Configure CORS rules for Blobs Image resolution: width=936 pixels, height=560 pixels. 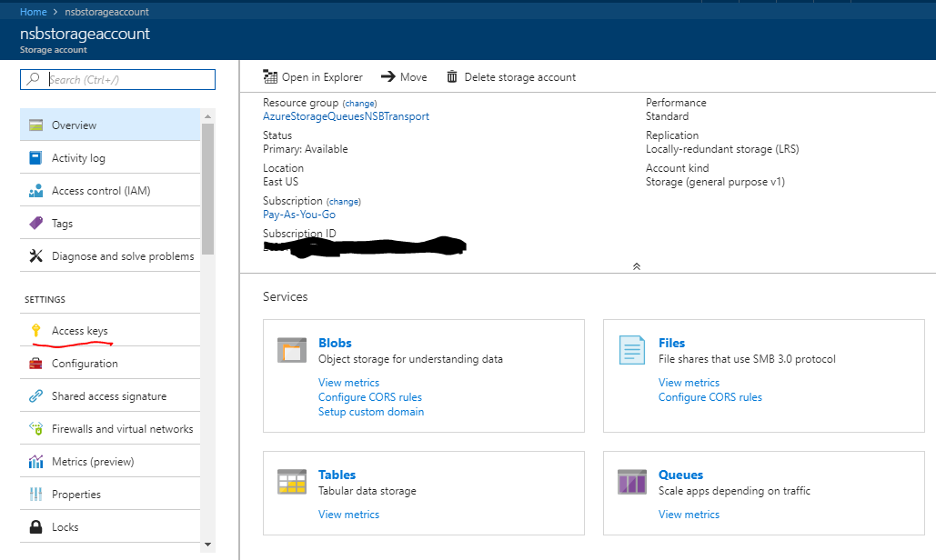tap(370, 397)
